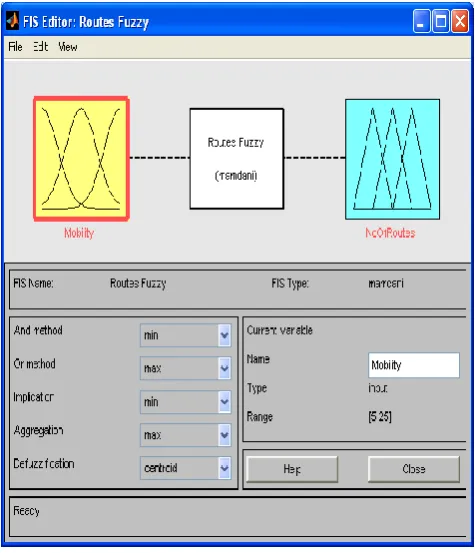Click the Ready status text
Screen dimensions: 475x553
[x=26, y=511]
